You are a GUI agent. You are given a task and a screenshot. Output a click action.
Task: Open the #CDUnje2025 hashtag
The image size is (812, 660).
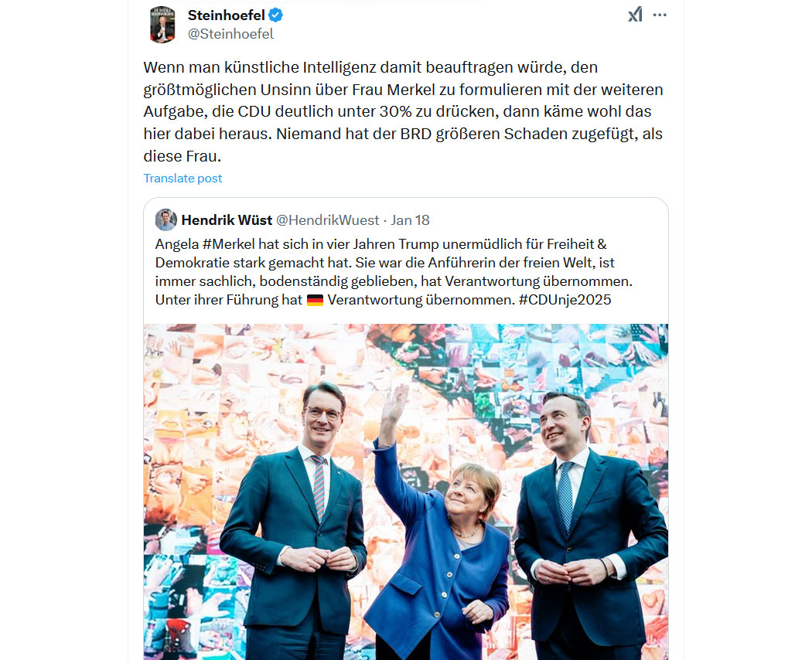pyautogui.click(x=565, y=300)
